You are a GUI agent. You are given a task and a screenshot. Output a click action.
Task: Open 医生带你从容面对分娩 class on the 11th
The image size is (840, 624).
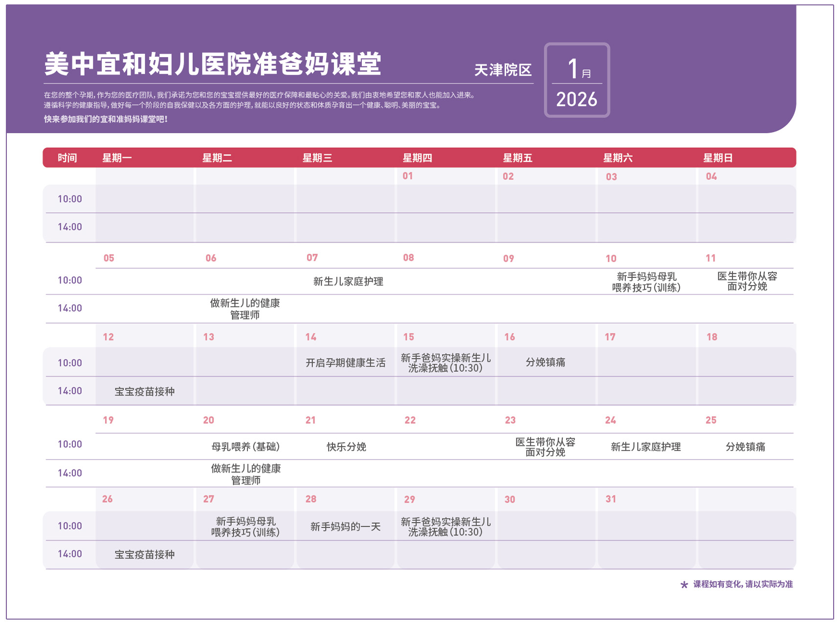747,281
